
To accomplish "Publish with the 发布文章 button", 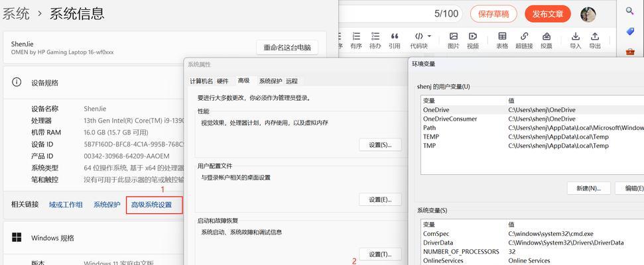I will 547,14.
